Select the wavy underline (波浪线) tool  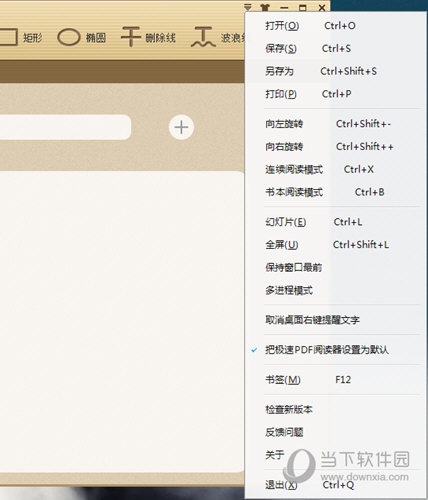click(218, 37)
